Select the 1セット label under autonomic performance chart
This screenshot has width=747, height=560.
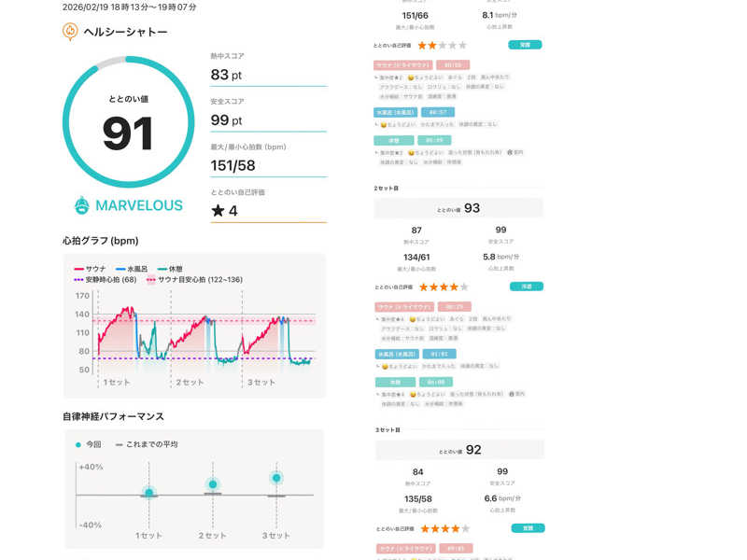point(148,535)
